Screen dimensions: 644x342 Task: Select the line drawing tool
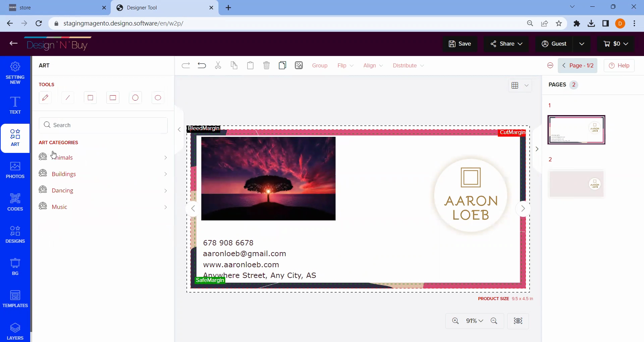pyautogui.click(x=68, y=98)
